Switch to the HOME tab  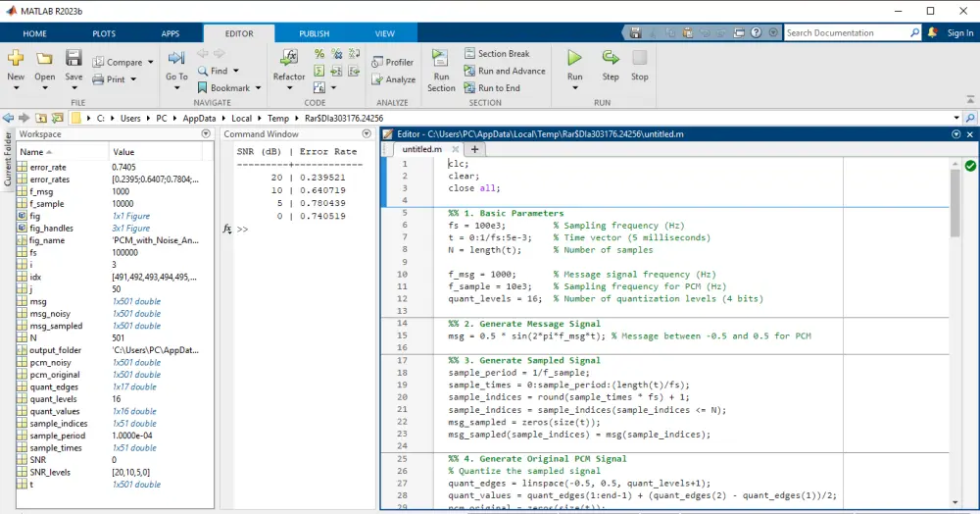[35, 33]
